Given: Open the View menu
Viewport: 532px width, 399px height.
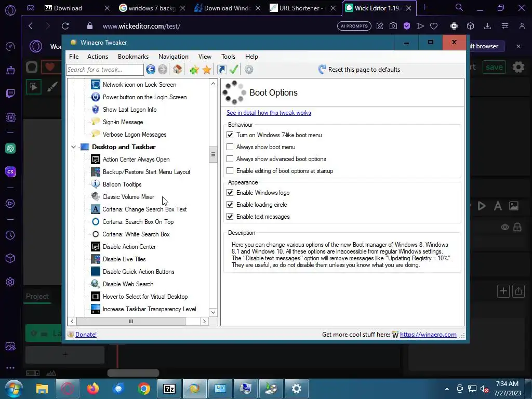Looking at the screenshot, I should point(205,57).
